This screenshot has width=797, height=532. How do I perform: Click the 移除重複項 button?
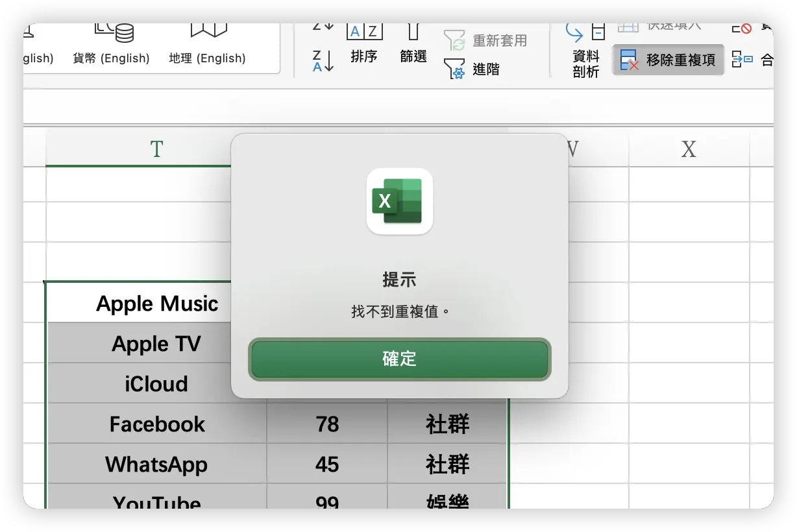pos(668,60)
